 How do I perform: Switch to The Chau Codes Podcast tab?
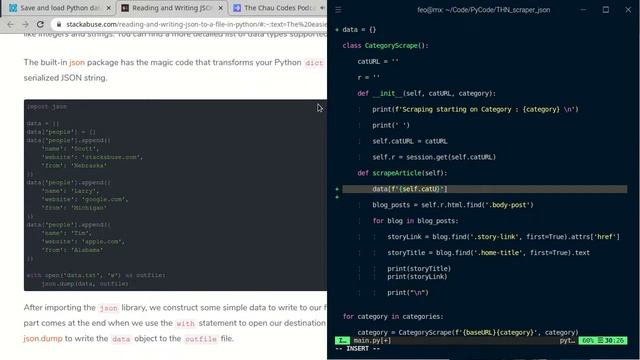[278, 8]
